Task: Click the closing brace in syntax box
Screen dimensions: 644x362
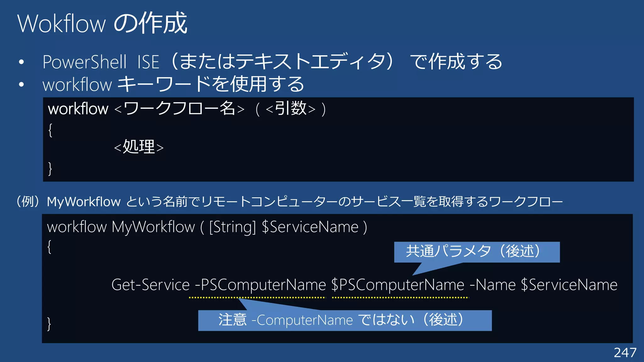Action: pyautogui.click(x=50, y=168)
